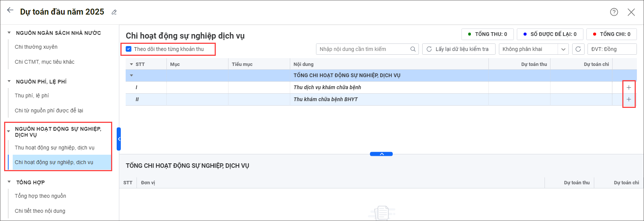
Task: Click the search magnifier icon
Action: pos(413,49)
